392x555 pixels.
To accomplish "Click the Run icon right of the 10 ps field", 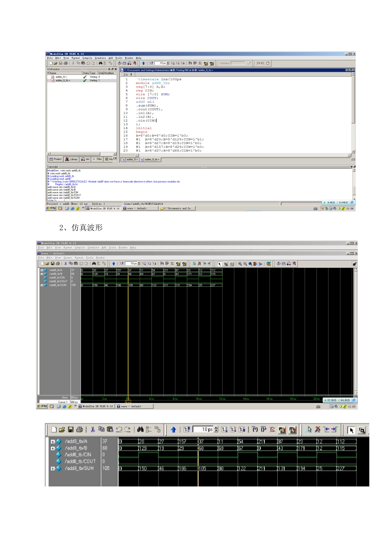I will [224, 429].
